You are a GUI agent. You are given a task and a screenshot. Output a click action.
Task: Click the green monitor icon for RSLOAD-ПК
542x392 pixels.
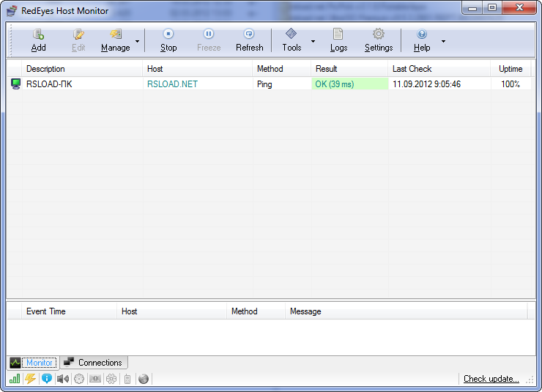click(15, 84)
